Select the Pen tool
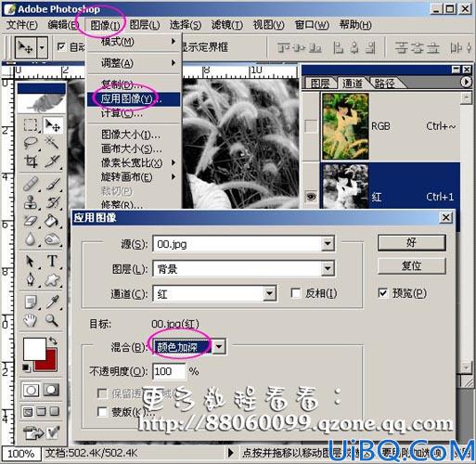 (x=31, y=279)
